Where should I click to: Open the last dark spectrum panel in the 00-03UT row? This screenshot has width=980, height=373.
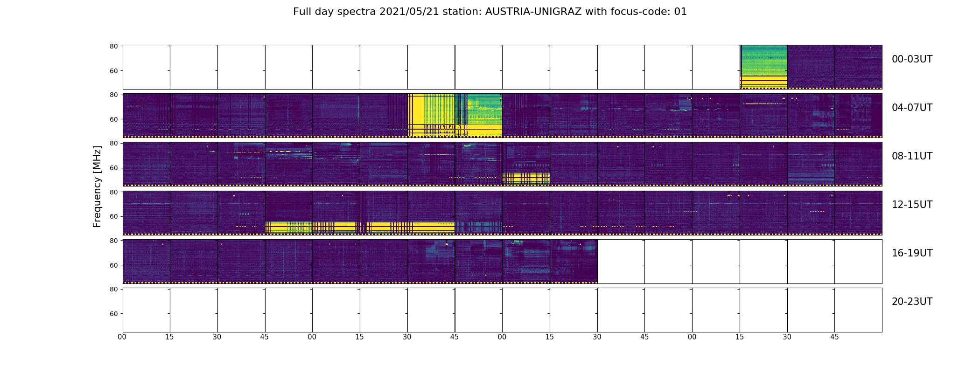coord(858,67)
